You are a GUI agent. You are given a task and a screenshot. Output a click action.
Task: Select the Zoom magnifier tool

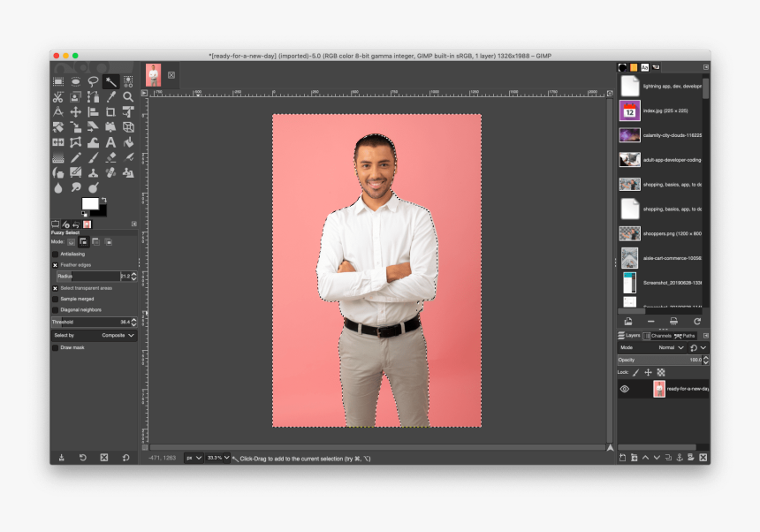pos(128,97)
